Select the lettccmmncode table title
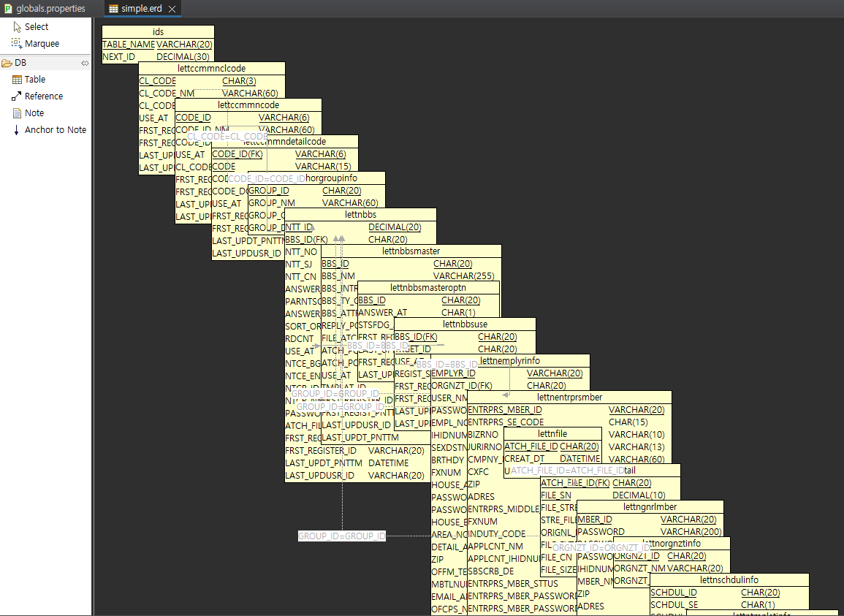 (248, 105)
